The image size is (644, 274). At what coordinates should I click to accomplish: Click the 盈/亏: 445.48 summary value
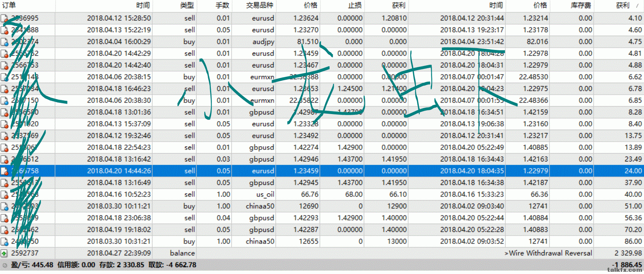[32, 265]
